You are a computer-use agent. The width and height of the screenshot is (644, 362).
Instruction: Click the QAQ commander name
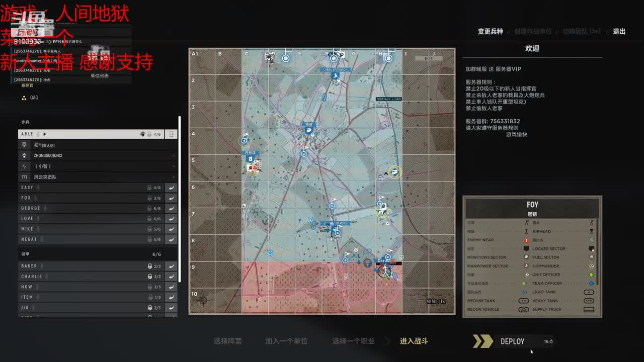coord(34,98)
